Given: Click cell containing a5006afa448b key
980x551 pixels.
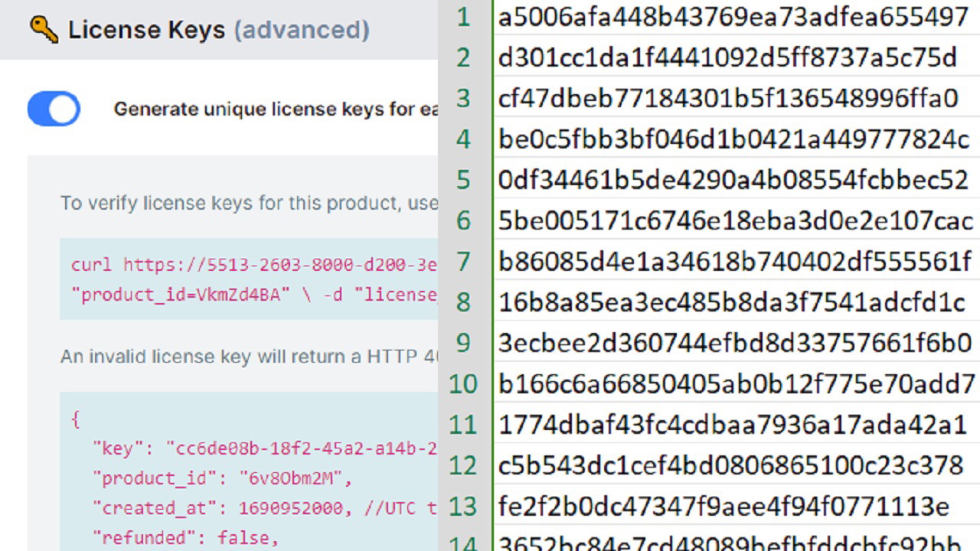Looking at the screenshot, I should click(733, 16).
